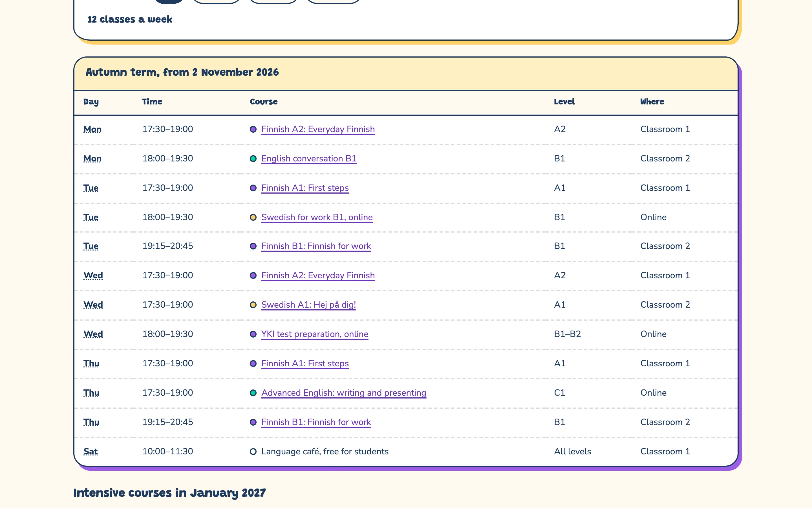Open Wednesday's Finnish A2: Everyday Finnish link
The width and height of the screenshot is (812, 508).
(318, 275)
